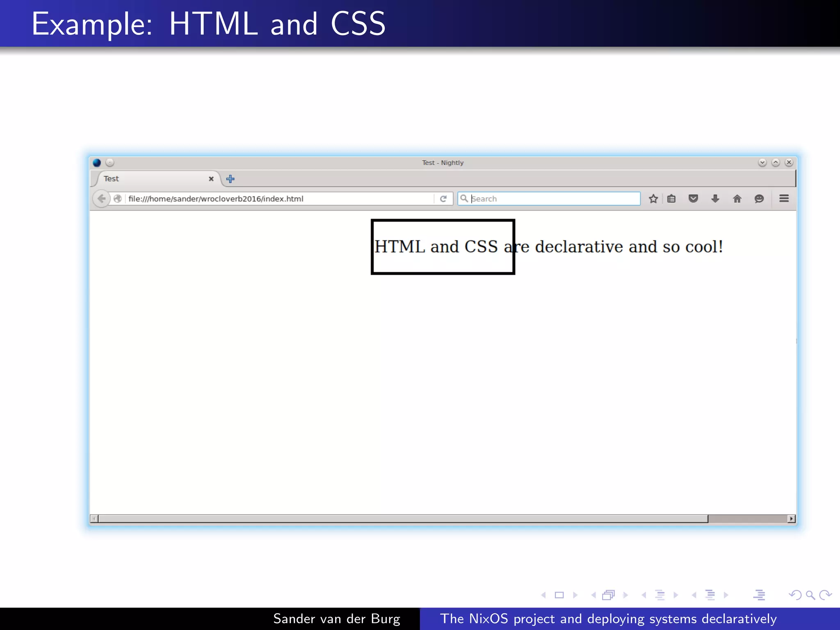Open the bookmarks list icon
Screen dimensions: 840x630
pyautogui.click(x=671, y=199)
